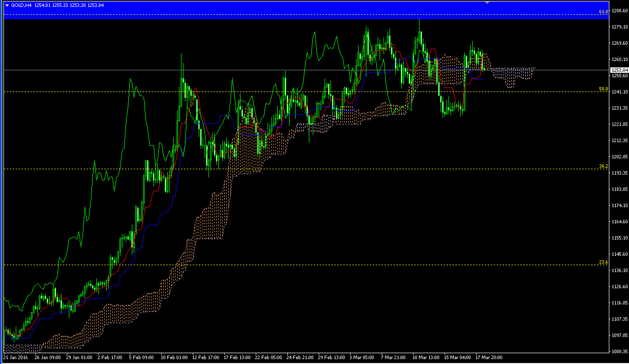Click the chart shift triangle marker at top
The height and width of the screenshot is (364, 629).
click(x=487, y=3)
